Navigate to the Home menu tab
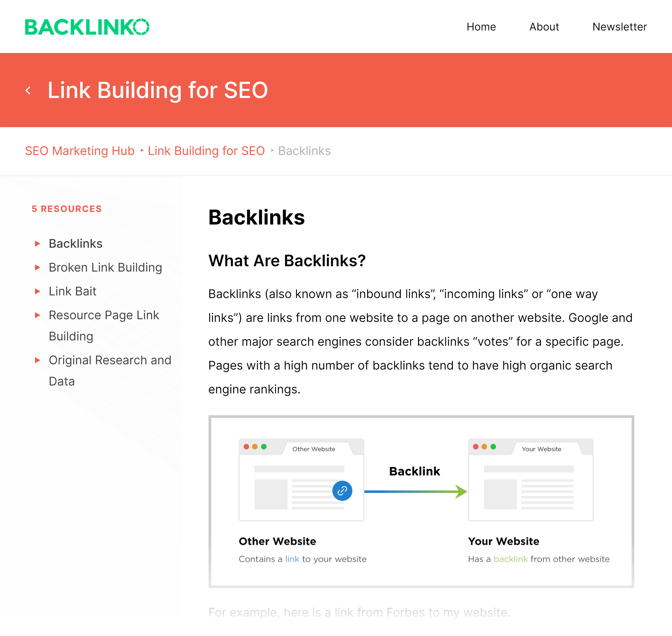 [481, 26]
